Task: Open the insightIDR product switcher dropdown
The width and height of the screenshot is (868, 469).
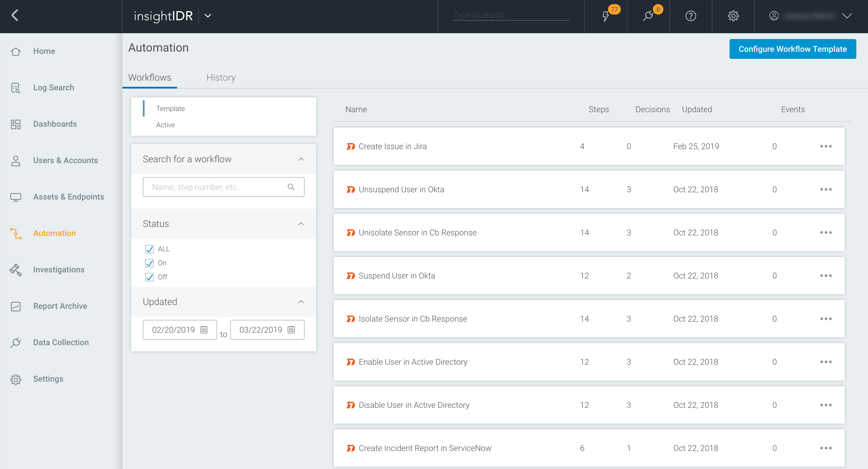Action: coord(208,16)
